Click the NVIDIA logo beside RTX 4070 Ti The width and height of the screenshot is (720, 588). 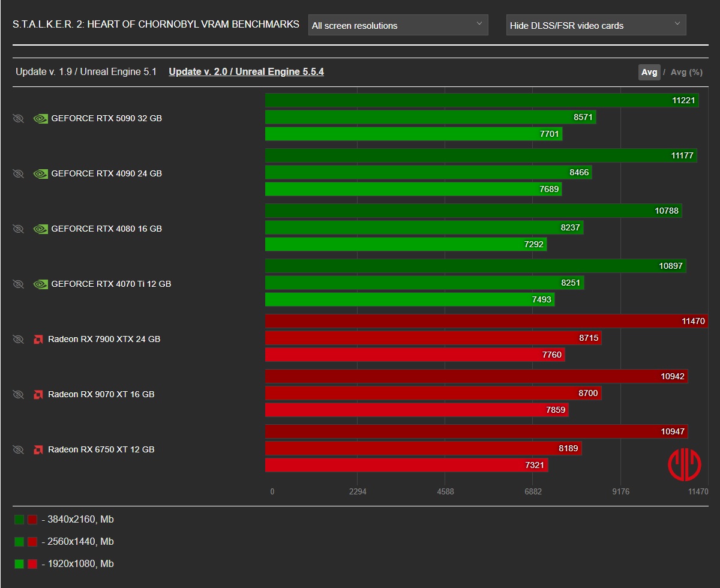pos(40,284)
